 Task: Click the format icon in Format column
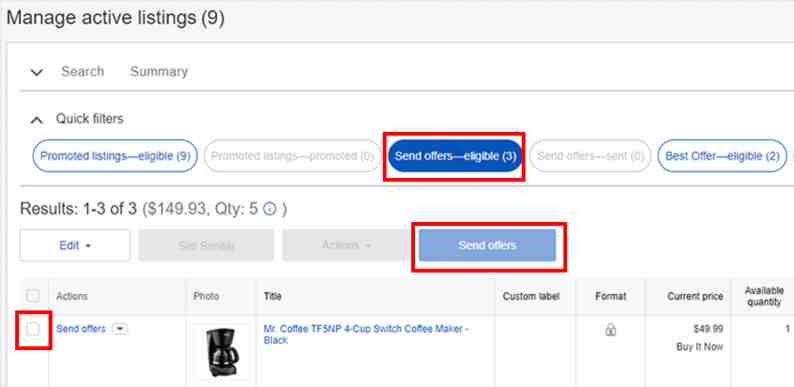point(610,330)
